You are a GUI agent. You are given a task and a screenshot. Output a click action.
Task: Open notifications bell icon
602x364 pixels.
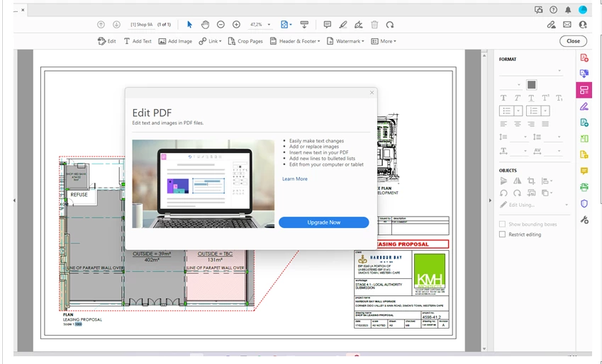(568, 10)
